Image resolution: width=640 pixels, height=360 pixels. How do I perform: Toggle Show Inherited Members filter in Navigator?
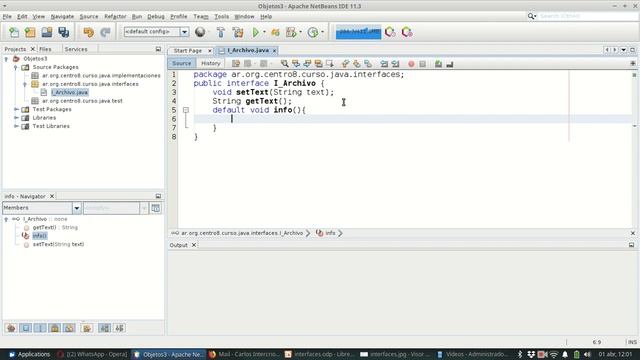(11, 328)
